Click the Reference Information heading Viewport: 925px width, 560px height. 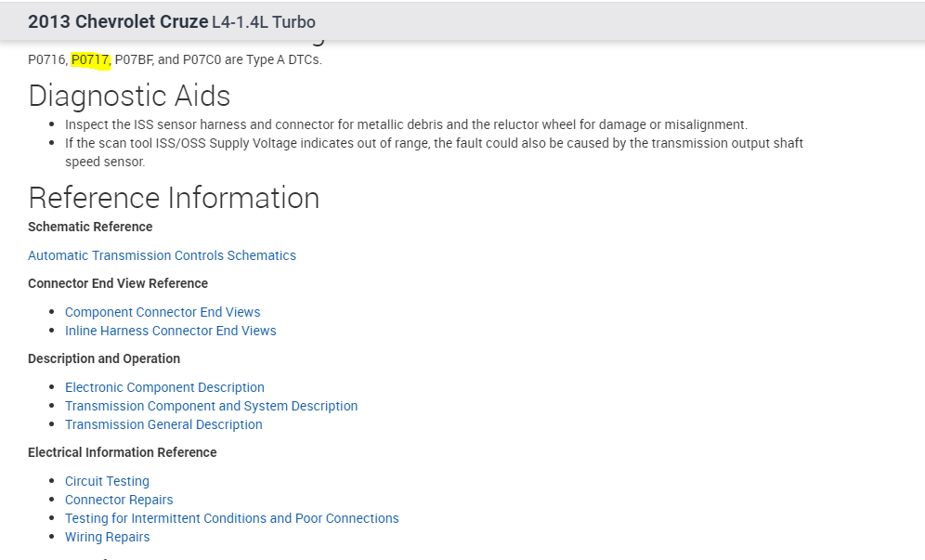(x=174, y=198)
